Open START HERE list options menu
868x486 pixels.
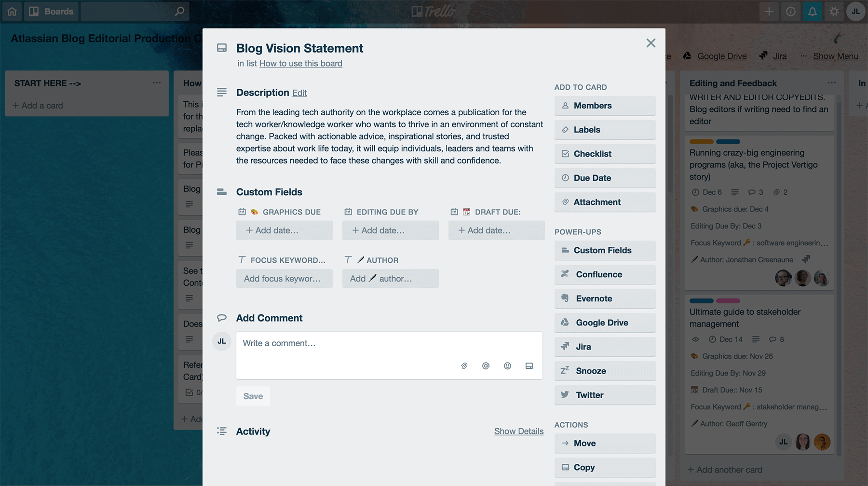coord(157,83)
